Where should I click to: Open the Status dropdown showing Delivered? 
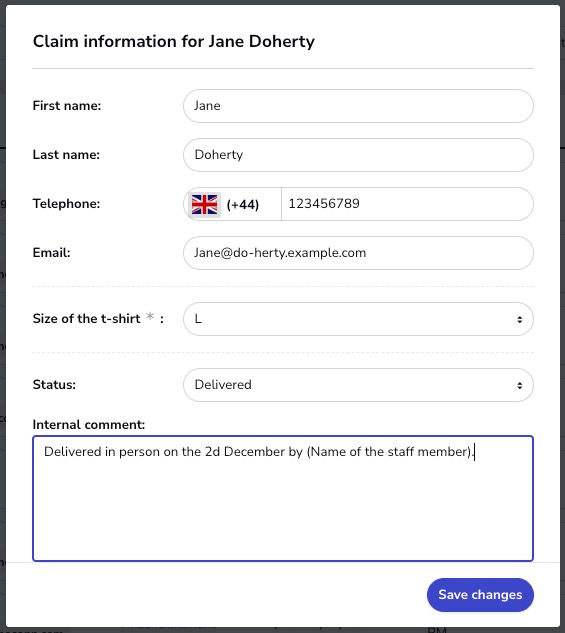pyautogui.click(x=358, y=385)
